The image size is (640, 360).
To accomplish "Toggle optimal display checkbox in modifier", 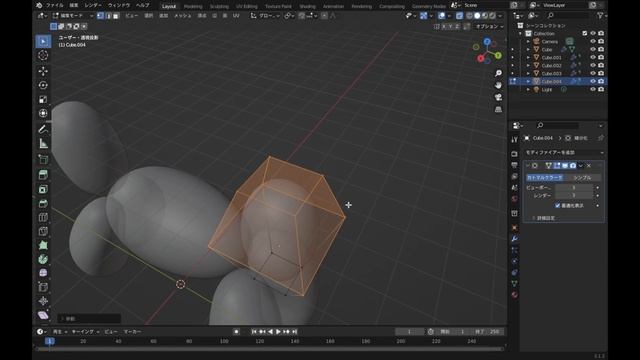I will coord(558,205).
